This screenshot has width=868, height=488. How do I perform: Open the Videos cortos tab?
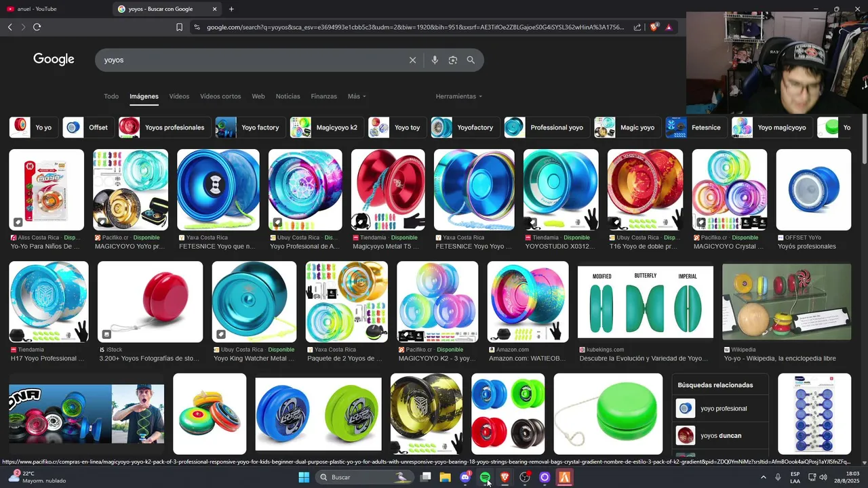[x=220, y=96]
